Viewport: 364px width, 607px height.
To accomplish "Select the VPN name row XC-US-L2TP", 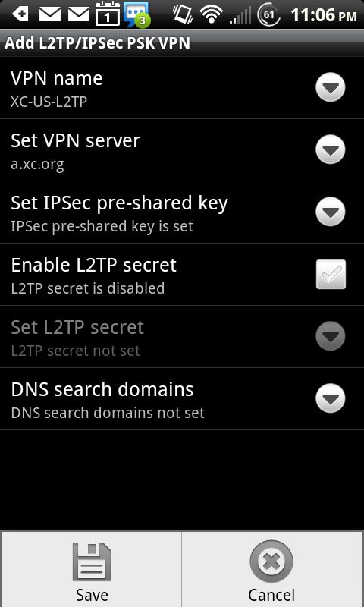I will [x=182, y=88].
